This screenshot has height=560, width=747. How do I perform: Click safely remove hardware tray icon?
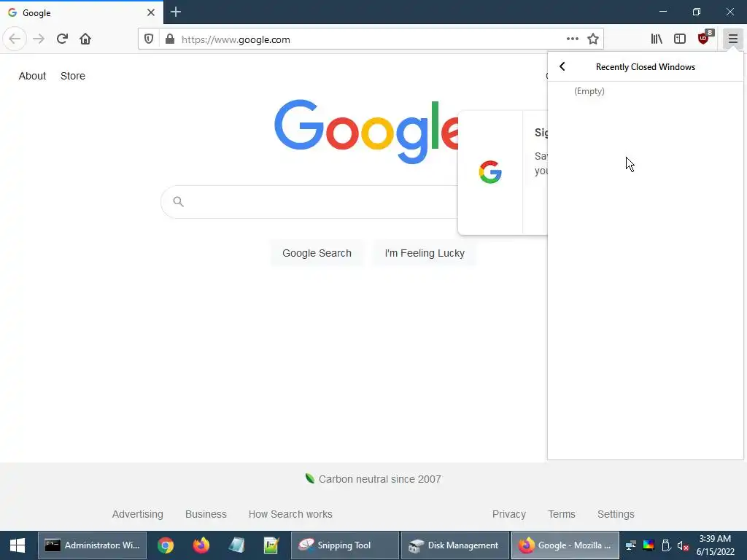click(x=666, y=545)
